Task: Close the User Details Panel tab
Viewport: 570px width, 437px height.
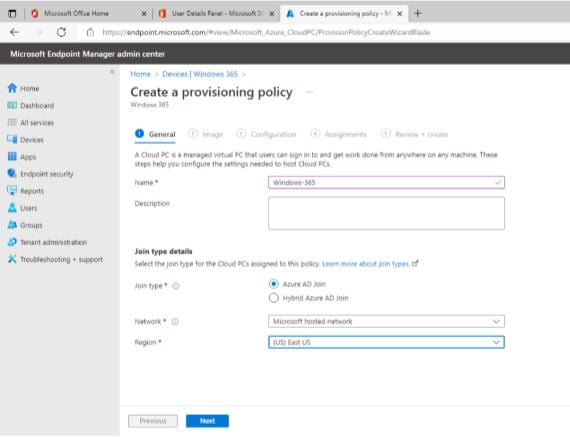Action: pyautogui.click(x=272, y=14)
